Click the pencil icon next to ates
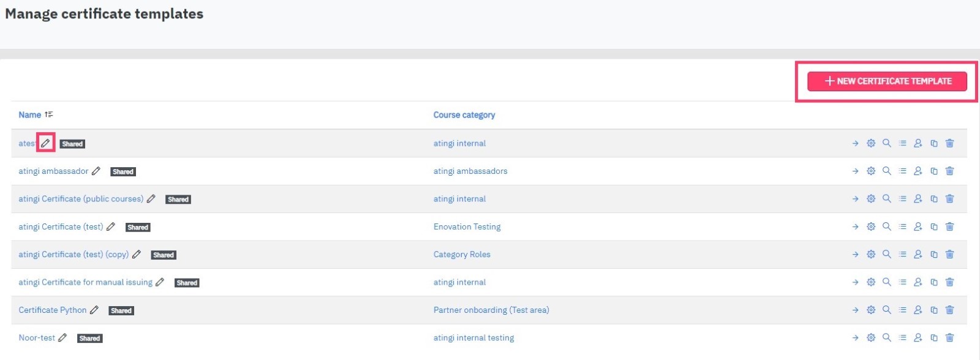980x360 pixels. 45,143
